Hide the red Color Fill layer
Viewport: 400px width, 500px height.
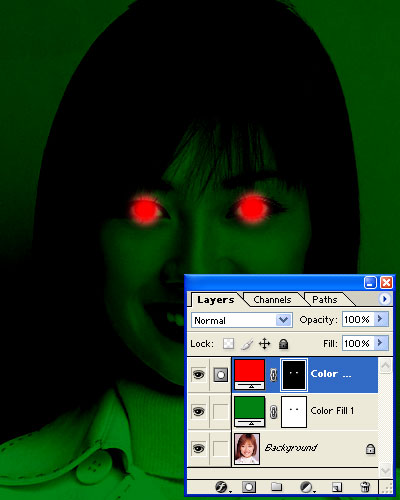pos(198,375)
